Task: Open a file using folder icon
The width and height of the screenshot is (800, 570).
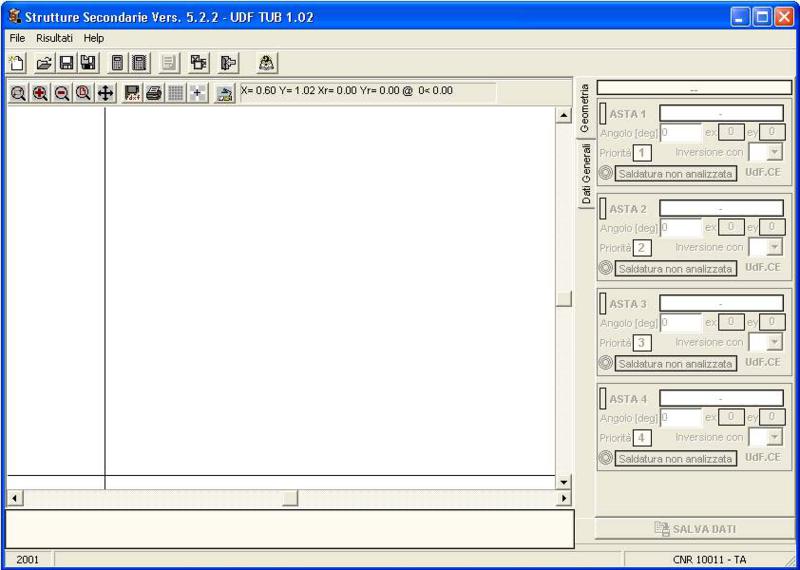Action: pyautogui.click(x=45, y=63)
